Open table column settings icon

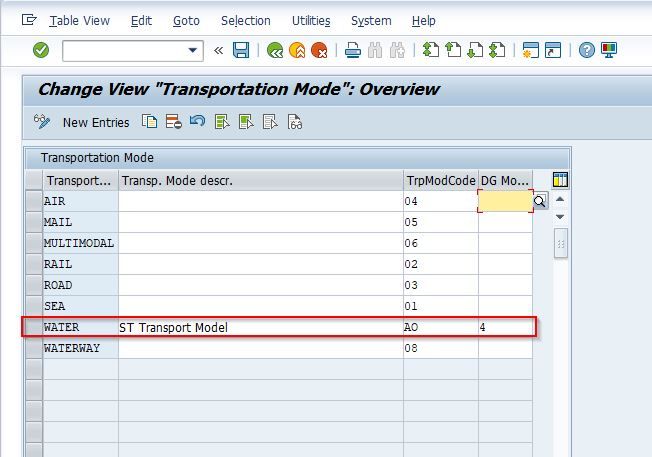[560, 180]
